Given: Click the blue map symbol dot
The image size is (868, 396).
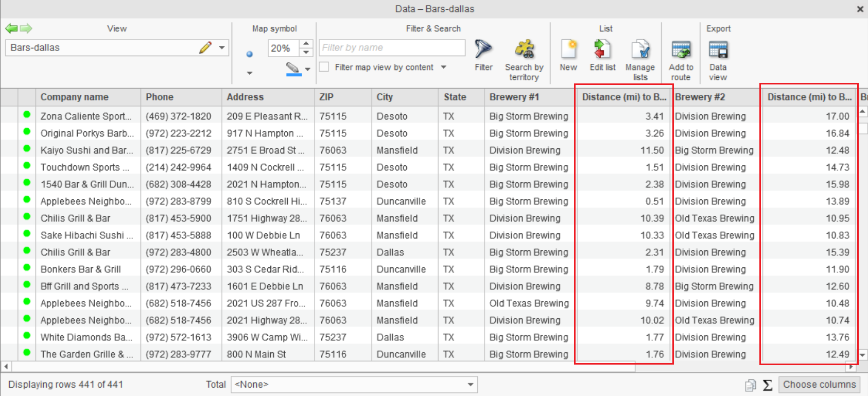Looking at the screenshot, I should point(250,54).
